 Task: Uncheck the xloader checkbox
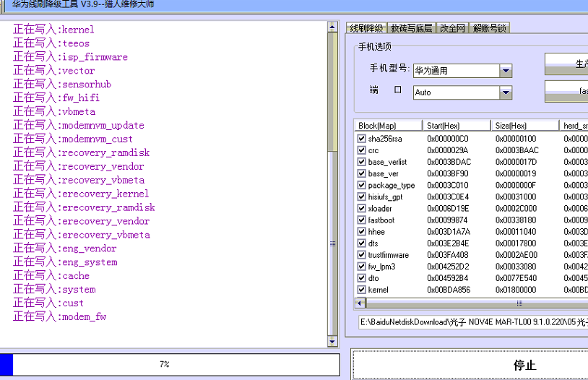(x=361, y=208)
